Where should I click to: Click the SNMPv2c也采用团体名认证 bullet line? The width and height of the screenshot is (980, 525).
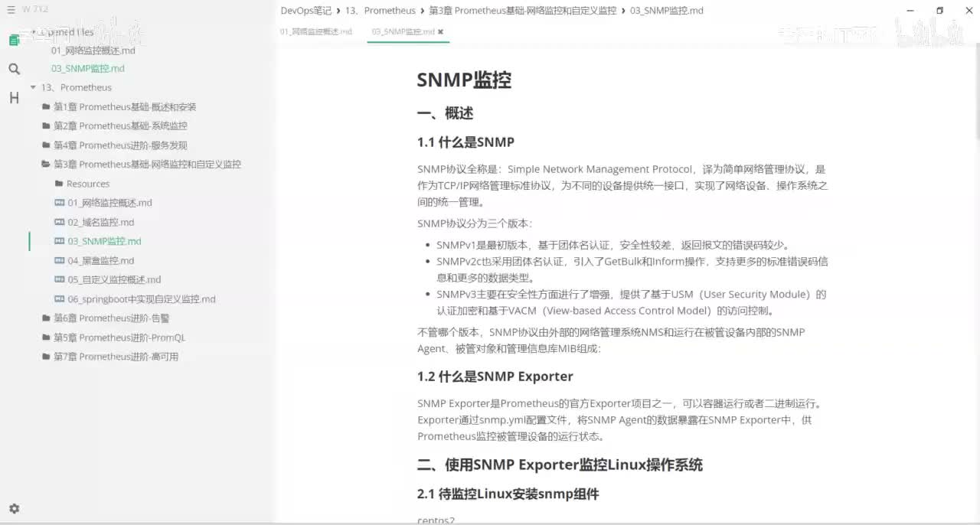(632, 269)
